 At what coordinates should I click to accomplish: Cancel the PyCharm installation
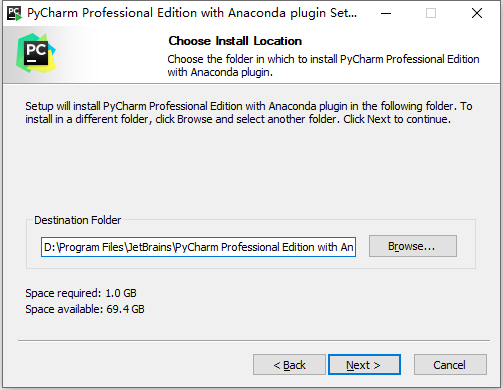click(x=450, y=365)
